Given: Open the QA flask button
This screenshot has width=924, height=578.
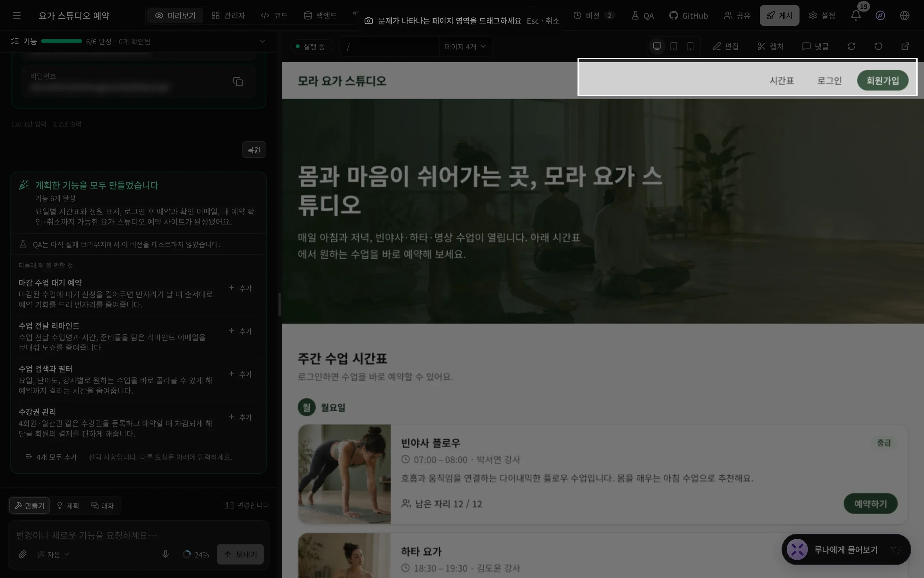Looking at the screenshot, I should click(x=642, y=15).
